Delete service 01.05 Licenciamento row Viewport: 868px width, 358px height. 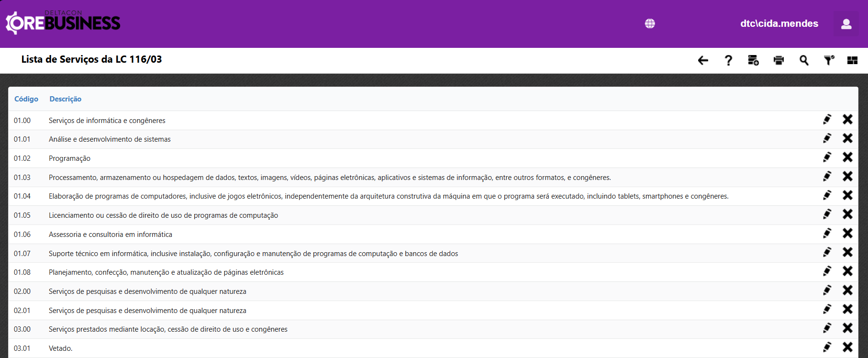847,214
